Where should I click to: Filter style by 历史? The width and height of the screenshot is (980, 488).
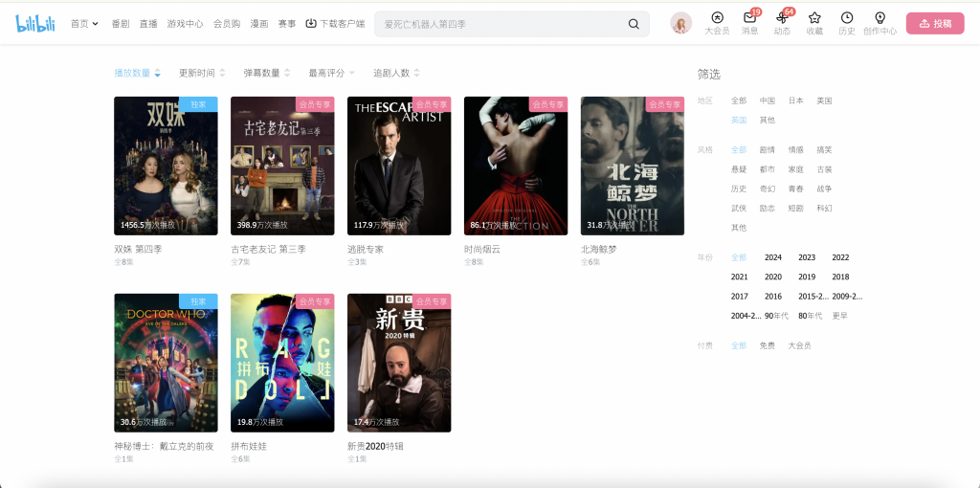click(739, 189)
